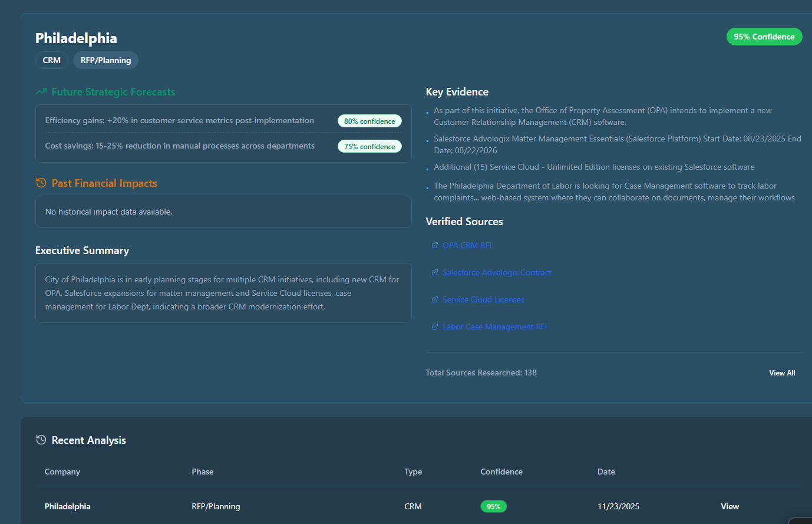This screenshot has width=812, height=524.
Task: Click the Key Evidence heading
Action: click(457, 92)
